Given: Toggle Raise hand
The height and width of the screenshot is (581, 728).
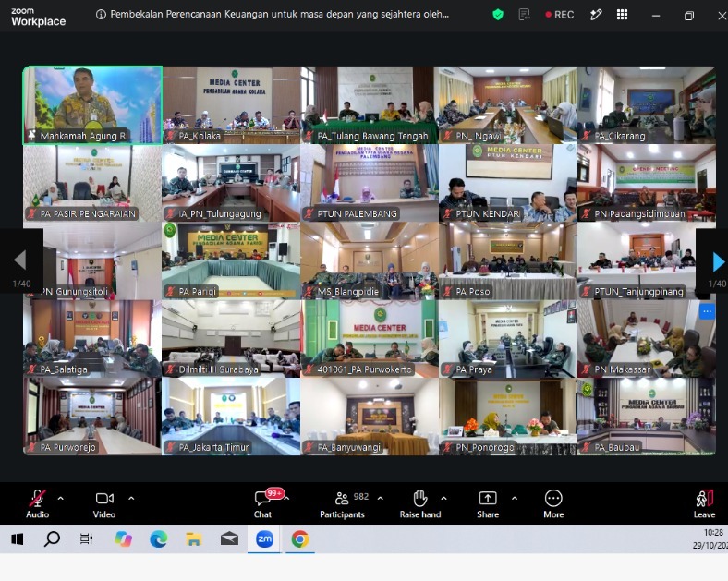Looking at the screenshot, I should pos(420,504).
